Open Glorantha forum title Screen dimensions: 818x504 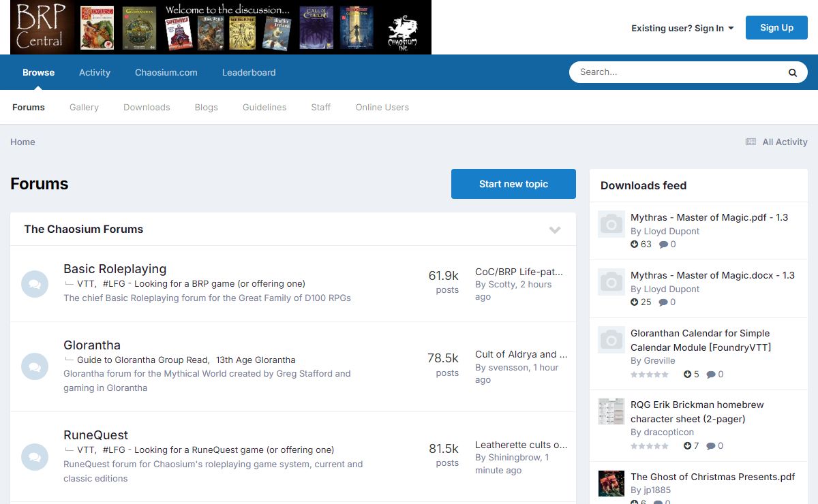click(x=92, y=345)
